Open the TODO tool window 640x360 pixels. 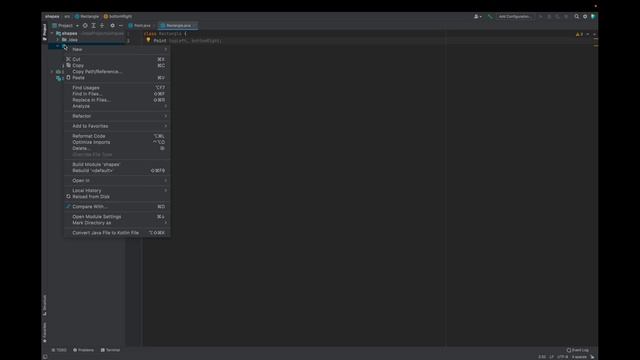pos(59,350)
